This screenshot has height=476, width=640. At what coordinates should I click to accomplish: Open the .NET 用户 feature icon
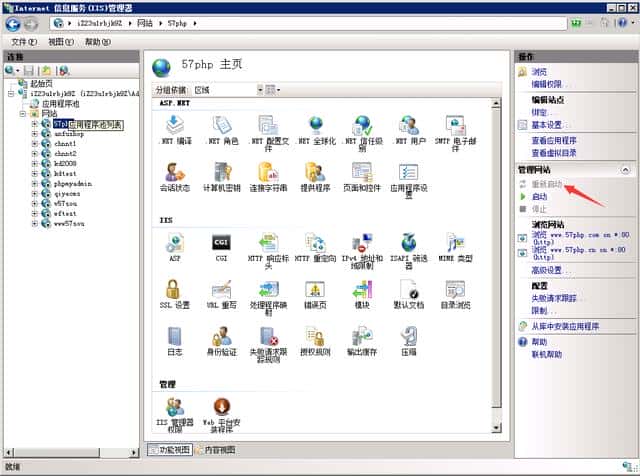[x=409, y=125]
